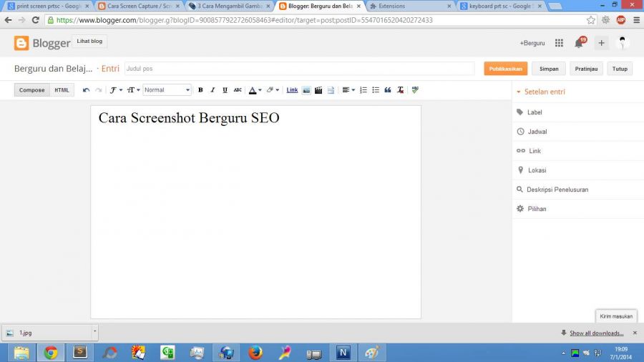Viewport: 644px width, 362px height.
Task: Open the text alignment dropdown
Action: point(348,90)
